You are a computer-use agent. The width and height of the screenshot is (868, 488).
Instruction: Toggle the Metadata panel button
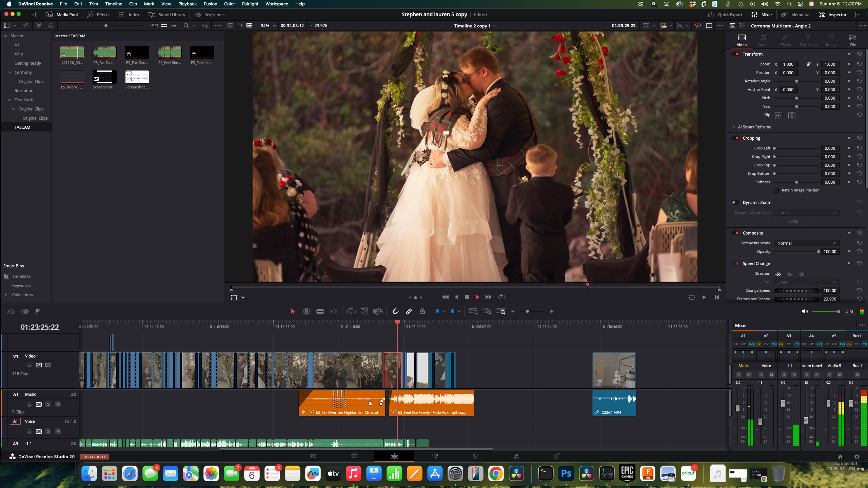point(795,15)
